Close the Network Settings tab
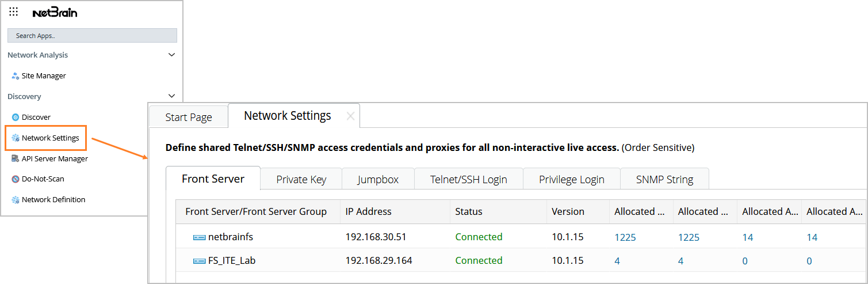The width and height of the screenshot is (868, 284). click(350, 116)
